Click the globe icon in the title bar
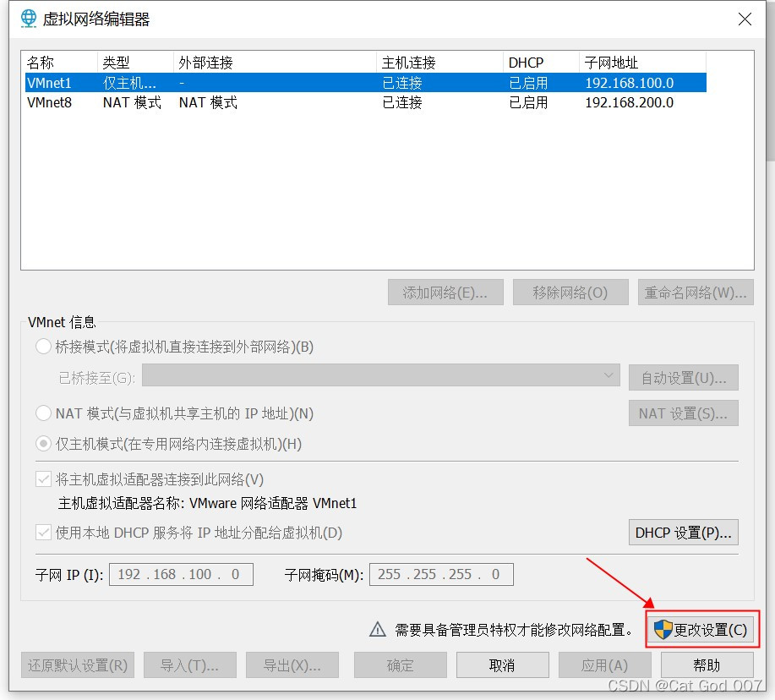This screenshot has width=775, height=700. pyautogui.click(x=29, y=19)
